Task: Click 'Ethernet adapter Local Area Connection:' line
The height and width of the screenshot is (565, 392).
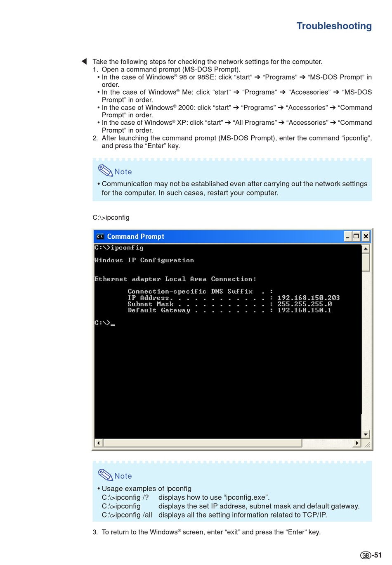Action: (x=175, y=279)
